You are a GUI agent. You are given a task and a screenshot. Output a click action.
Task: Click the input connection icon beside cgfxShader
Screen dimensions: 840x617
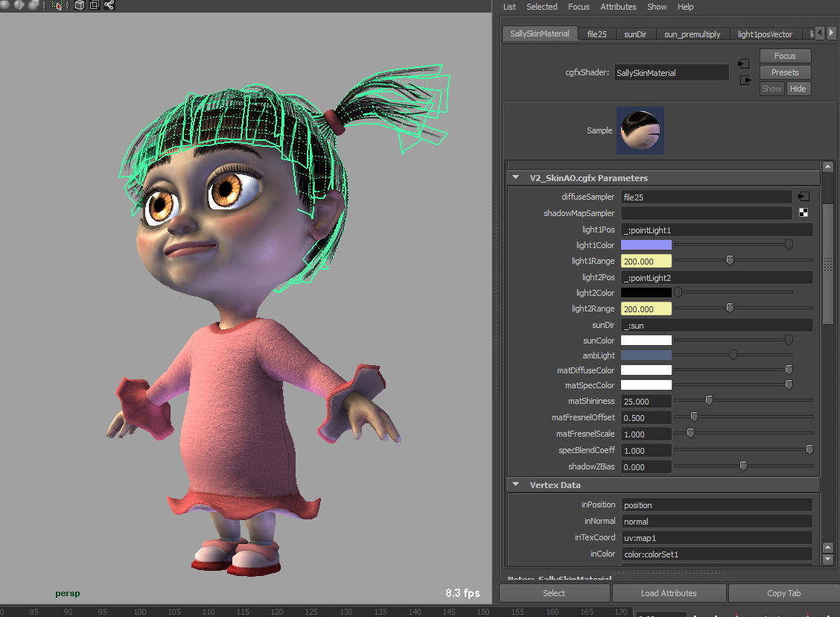click(x=743, y=64)
